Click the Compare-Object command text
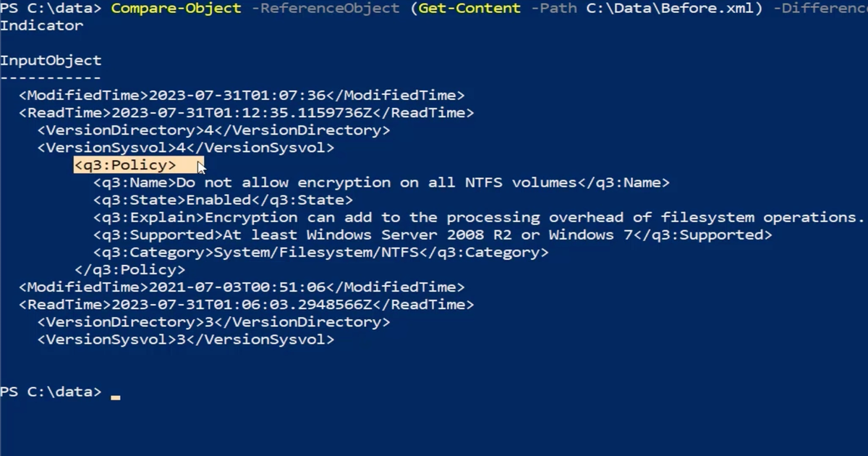The height and width of the screenshot is (456, 868). [x=176, y=9]
